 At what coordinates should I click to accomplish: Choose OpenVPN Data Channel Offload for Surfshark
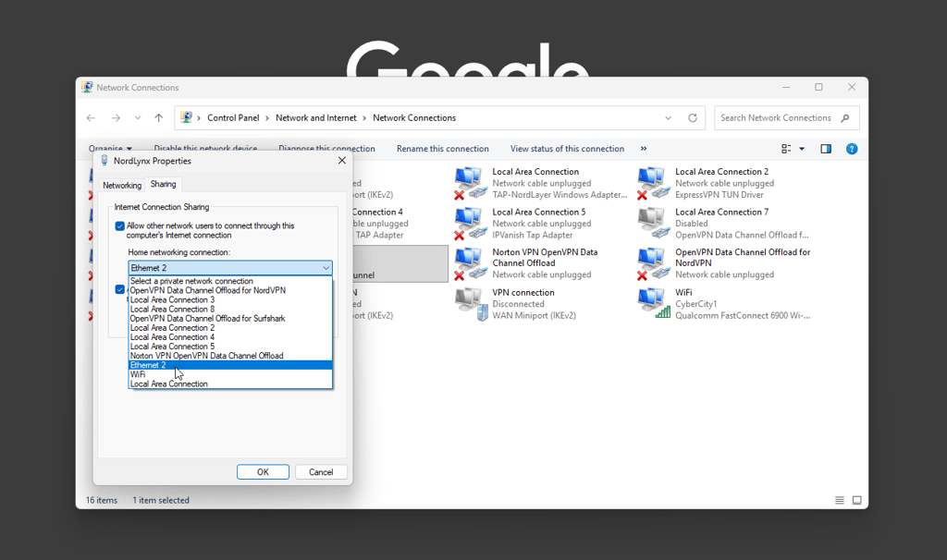click(x=230, y=319)
